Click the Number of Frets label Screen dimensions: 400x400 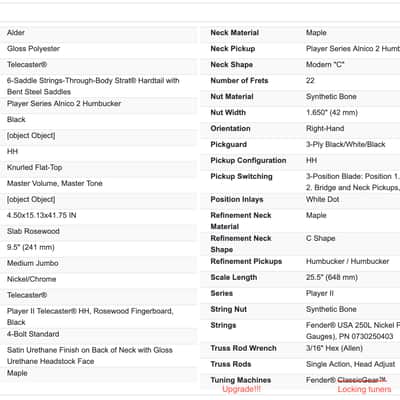(x=239, y=81)
